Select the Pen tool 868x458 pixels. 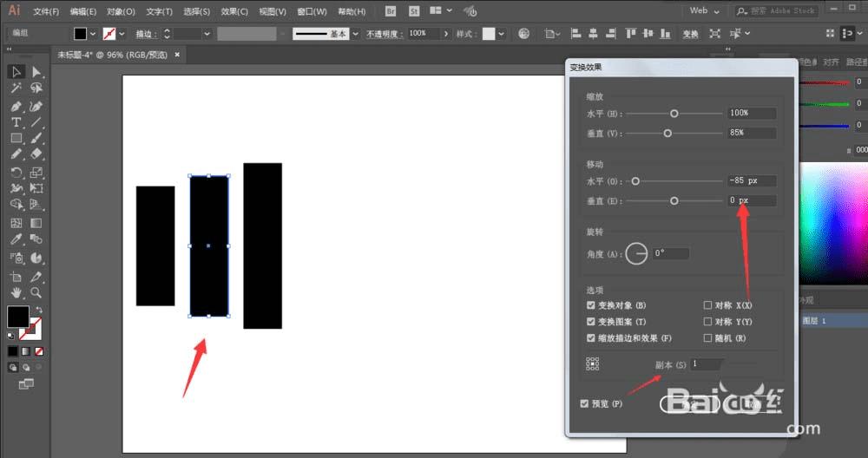(16, 106)
